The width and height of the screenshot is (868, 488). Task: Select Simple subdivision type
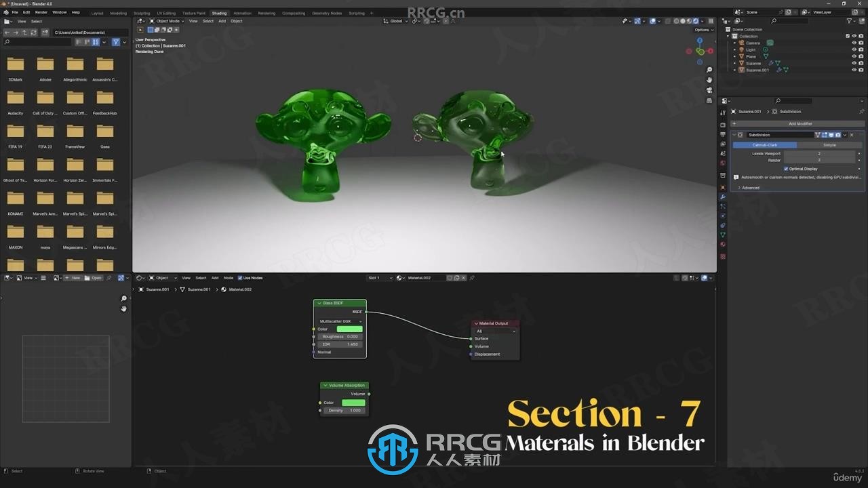pos(830,145)
